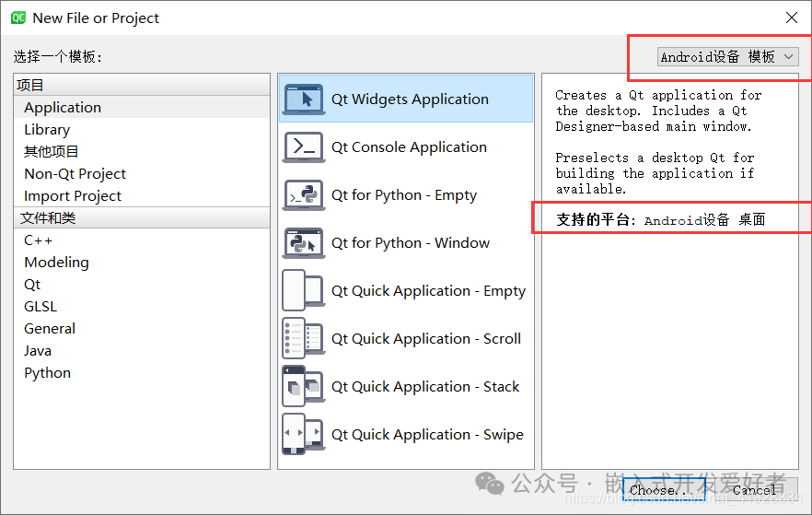The width and height of the screenshot is (812, 515).
Task: Click the Choose... button
Action: [x=664, y=489]
